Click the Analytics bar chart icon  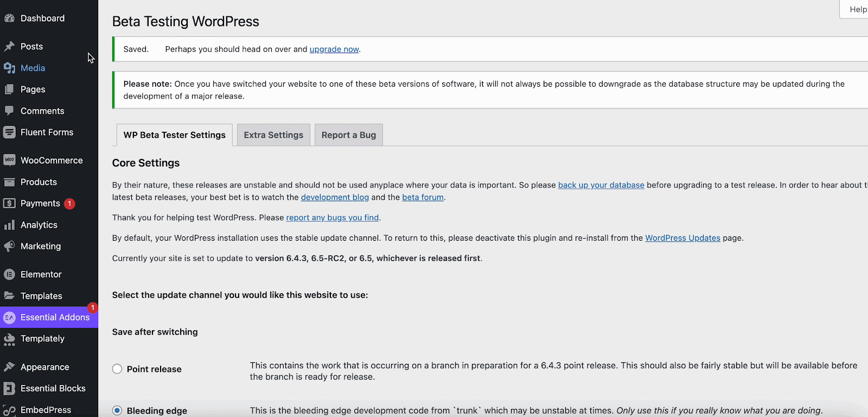pyautogui.click(x=9, y=225)
